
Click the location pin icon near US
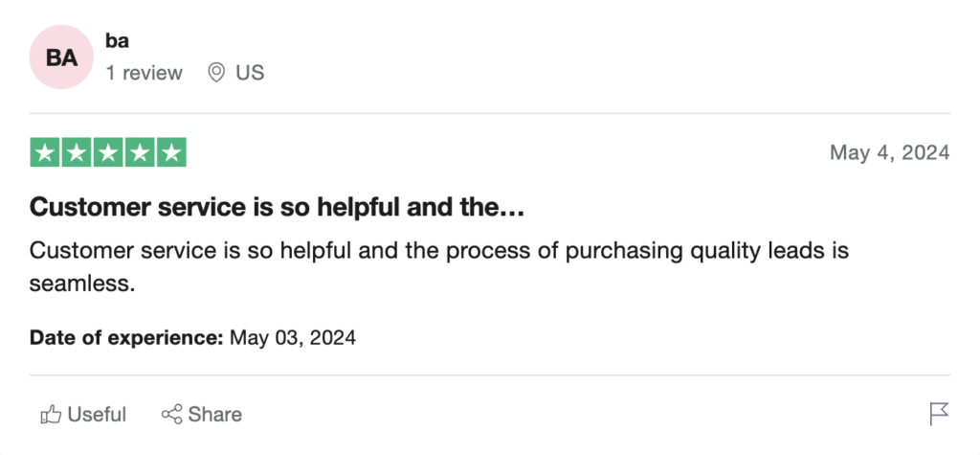[215, 73]
